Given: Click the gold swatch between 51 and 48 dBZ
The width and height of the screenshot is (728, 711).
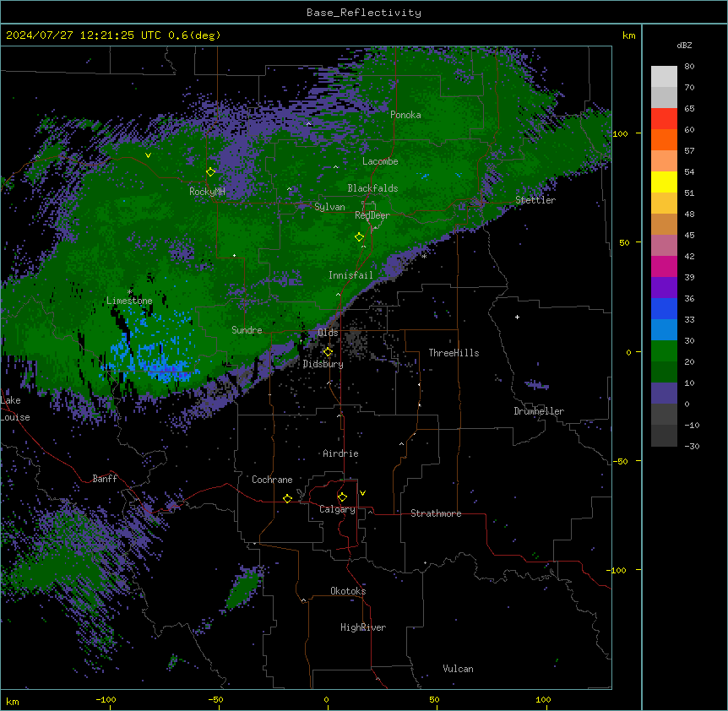Looking at the screenshot, I should pyautogui.click(x=664, y=204).
